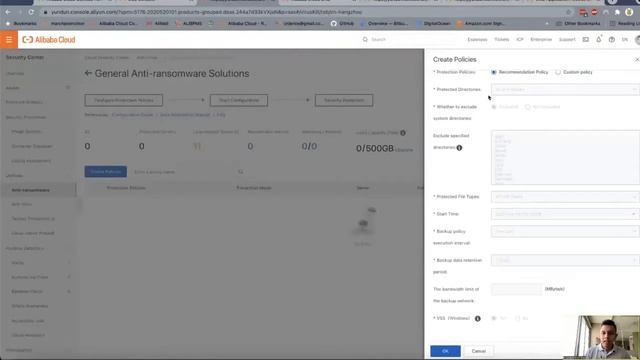The width and height of the screenshot is (640, 360).
Task: Select the second VSS (Windows) radio option
Action: click(x=517, y=318)
